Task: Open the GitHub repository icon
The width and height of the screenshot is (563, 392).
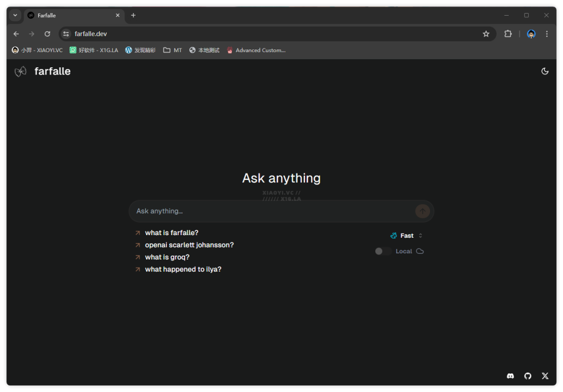Action: 528,376
